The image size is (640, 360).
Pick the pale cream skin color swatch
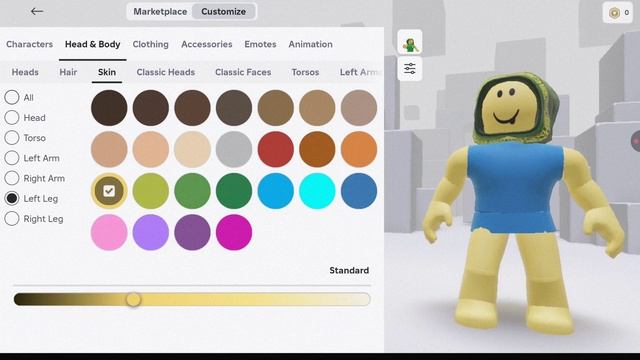(192, 149)
